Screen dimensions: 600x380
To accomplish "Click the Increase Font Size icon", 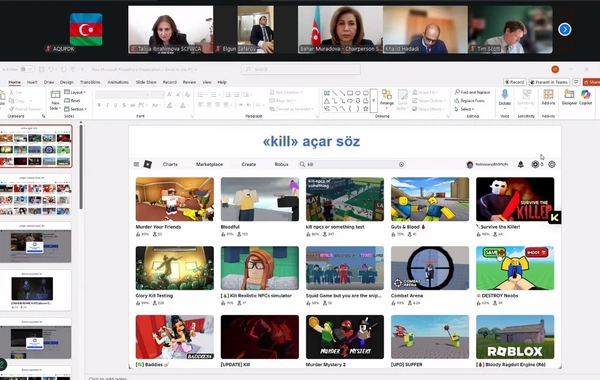I will (x=170, y=94).
